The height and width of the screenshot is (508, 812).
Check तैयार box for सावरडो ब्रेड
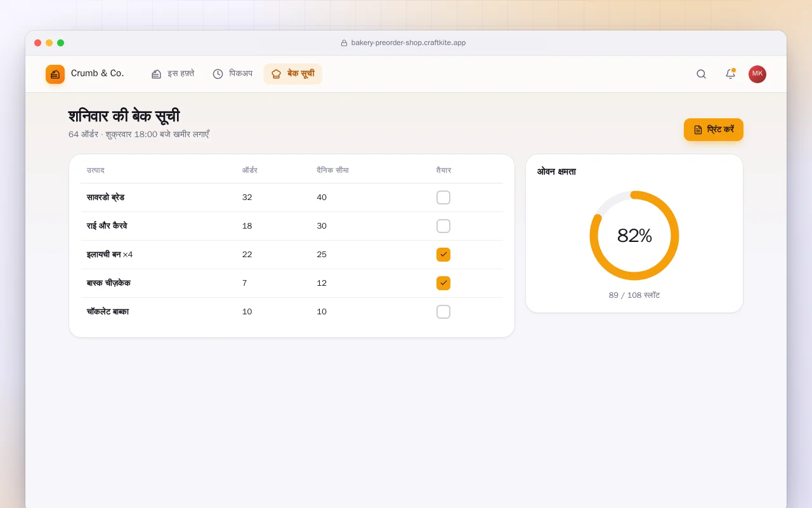tap(443, 197)
